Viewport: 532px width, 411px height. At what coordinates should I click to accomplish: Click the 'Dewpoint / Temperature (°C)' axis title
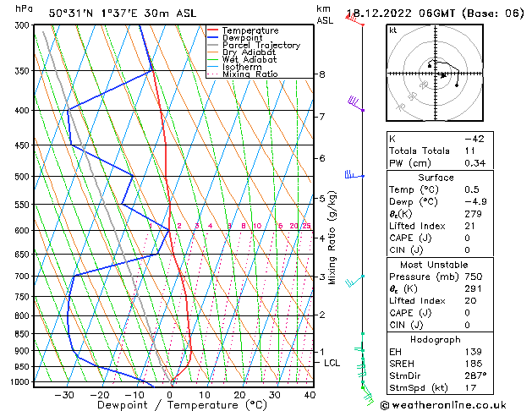(x=182, y=405)
